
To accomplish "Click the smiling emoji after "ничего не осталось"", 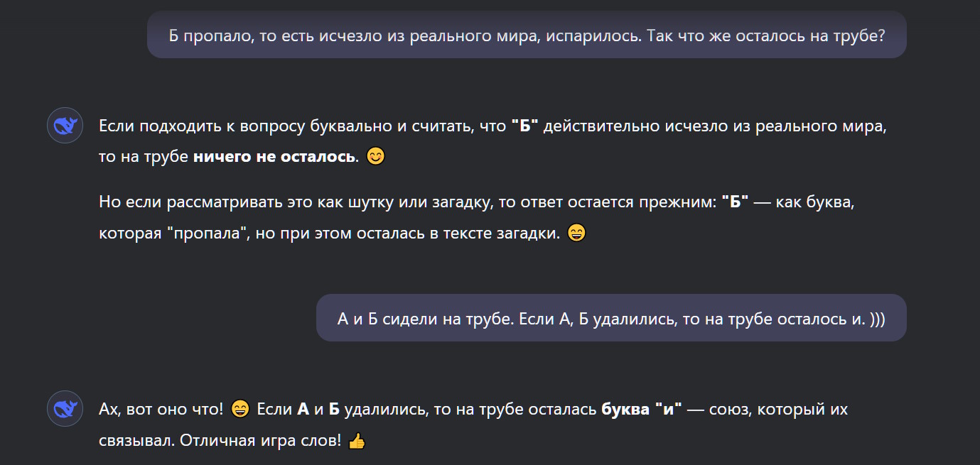I will (x=375, y=156).
